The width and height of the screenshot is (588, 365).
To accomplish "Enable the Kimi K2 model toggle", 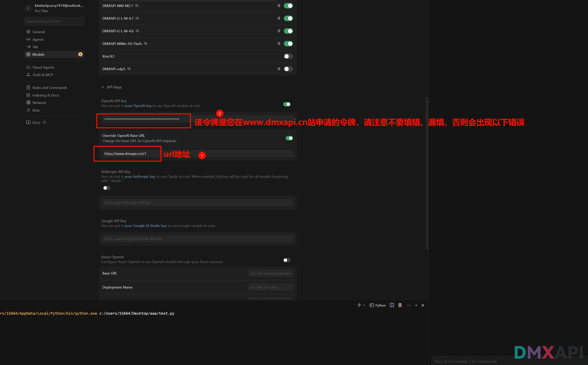I will [x=288, y=56].
